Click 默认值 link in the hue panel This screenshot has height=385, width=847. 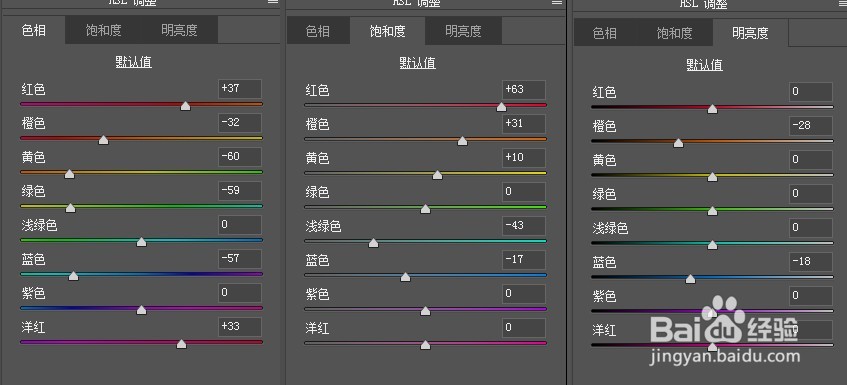[133, 62]
